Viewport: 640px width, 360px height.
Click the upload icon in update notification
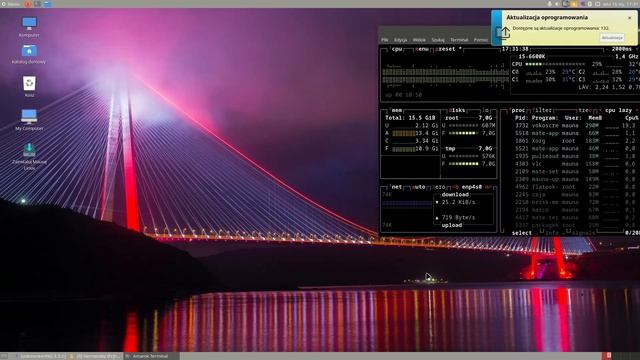coord(502,32)
